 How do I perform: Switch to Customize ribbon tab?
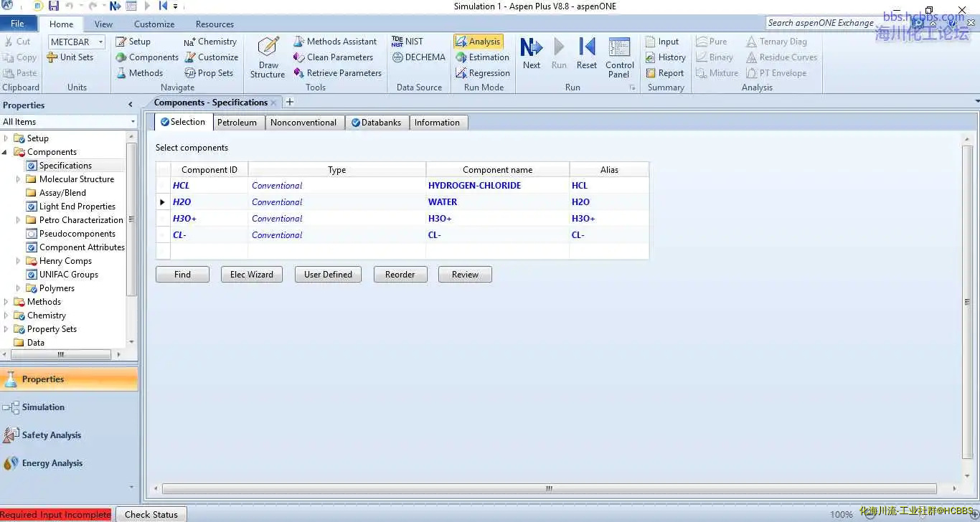point(154,24)
